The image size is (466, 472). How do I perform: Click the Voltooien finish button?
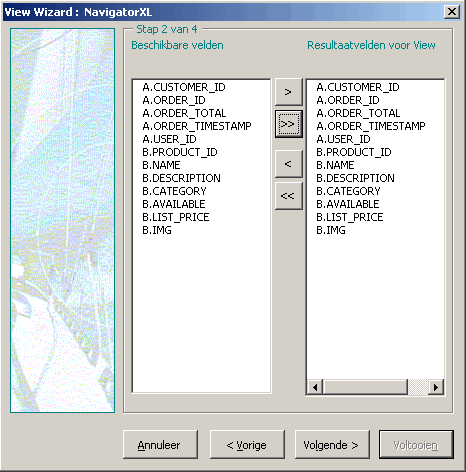point(416,445)
